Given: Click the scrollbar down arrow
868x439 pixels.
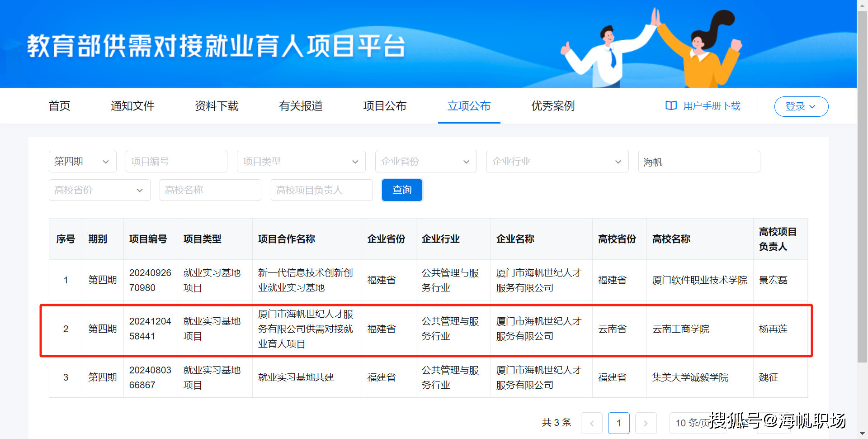Looking at the screenshot, I should pyautogui.click(x=862, y=434).
